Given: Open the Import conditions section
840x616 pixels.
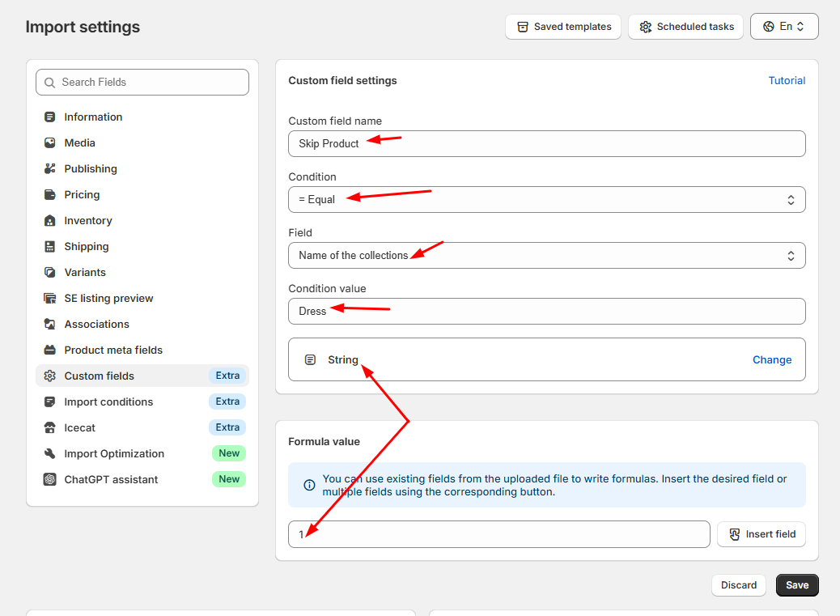Looking at the screenshot, I should coord(142,401).
